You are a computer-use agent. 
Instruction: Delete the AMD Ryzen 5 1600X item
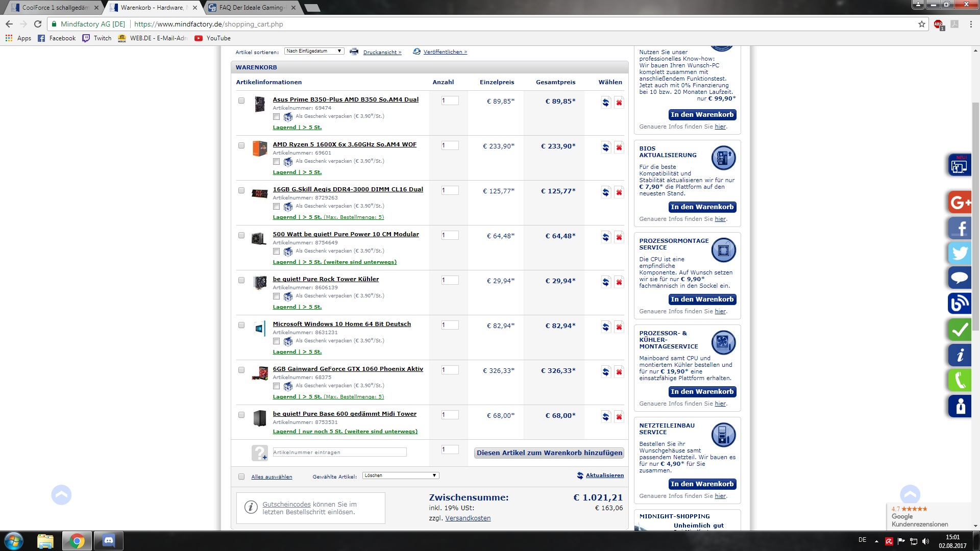(619, 147)
